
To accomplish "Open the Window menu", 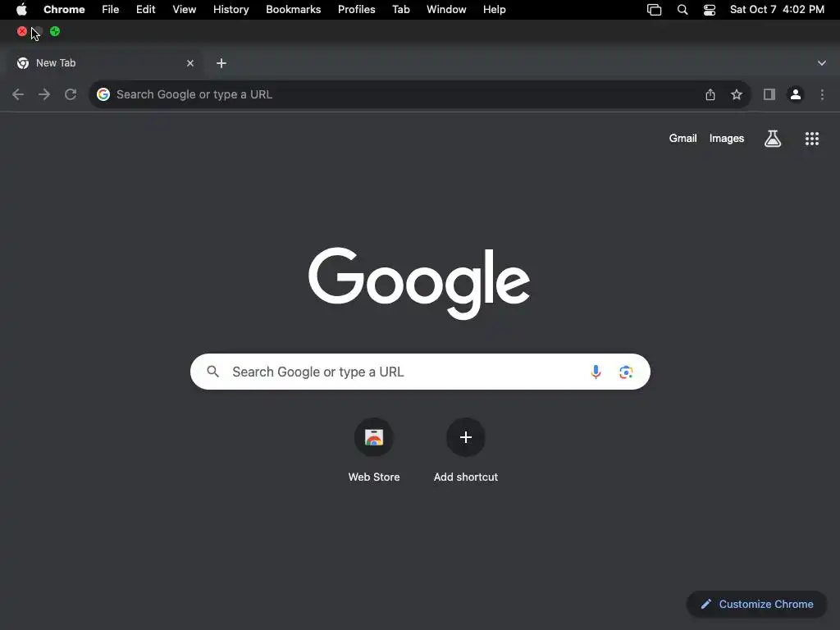I will 446,10.
